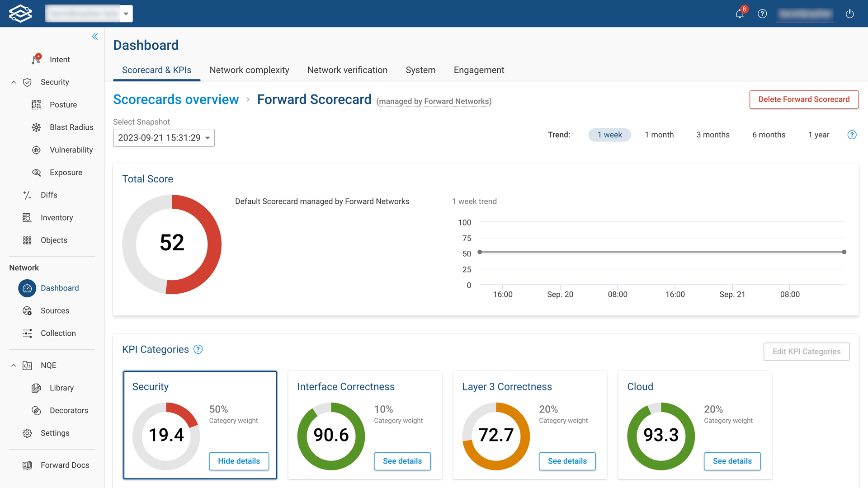The image size is (868, 488).
Task: Open the Engagement tab
Action: [x=479, y=70]
